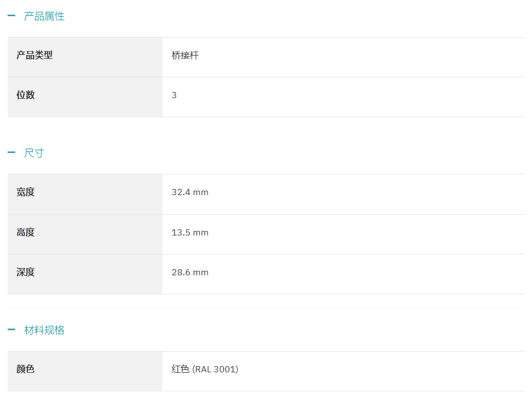Collapse the 产品属性 section minus icon
This screenshot has height=402, width=532.
(x=11, y=16)
